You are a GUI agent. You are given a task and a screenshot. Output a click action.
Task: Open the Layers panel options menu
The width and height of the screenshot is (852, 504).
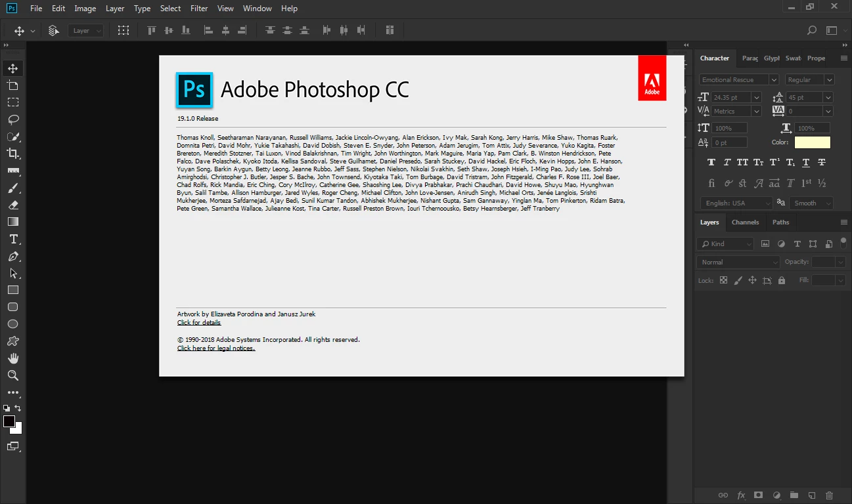844,222
